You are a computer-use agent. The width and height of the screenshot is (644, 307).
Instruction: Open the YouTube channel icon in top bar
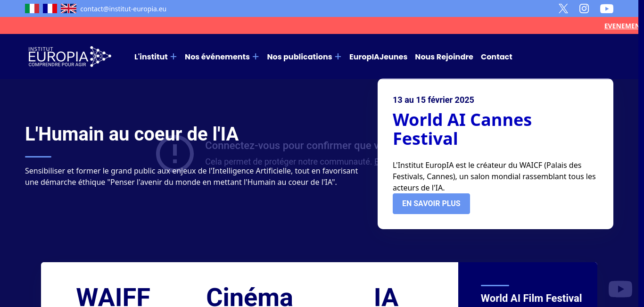pyautogui.click(x=607, y=8)
